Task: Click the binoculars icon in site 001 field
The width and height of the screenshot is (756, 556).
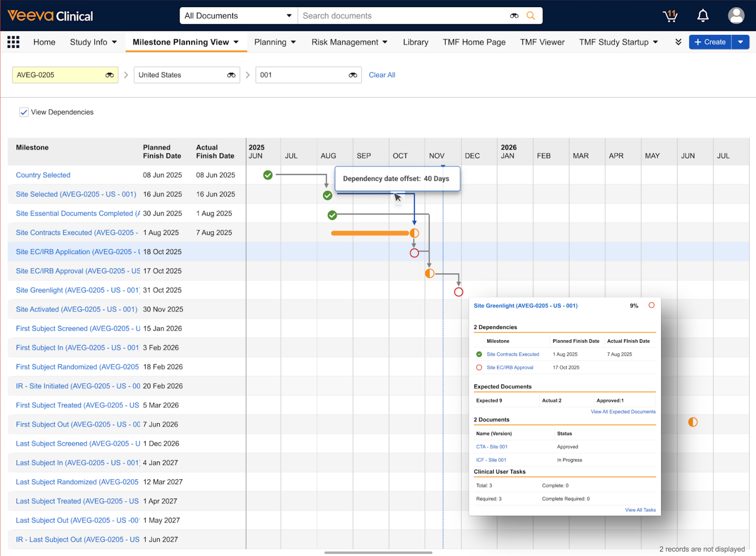Action: (353, 75)
